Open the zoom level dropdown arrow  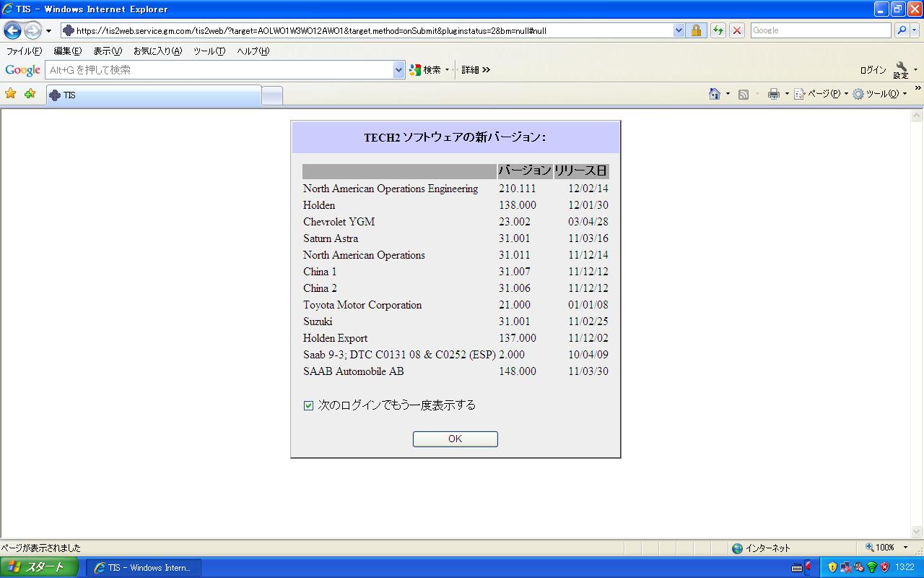tap(905, 548)
